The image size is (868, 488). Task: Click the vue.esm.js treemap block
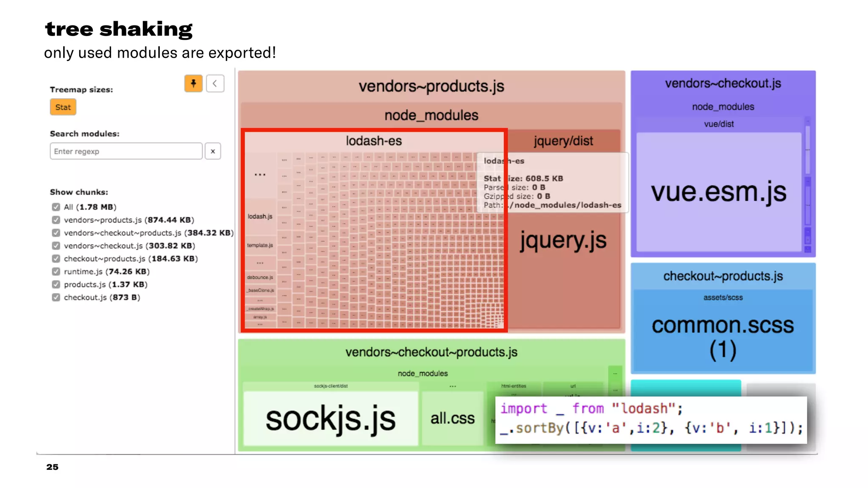point(718,193)
